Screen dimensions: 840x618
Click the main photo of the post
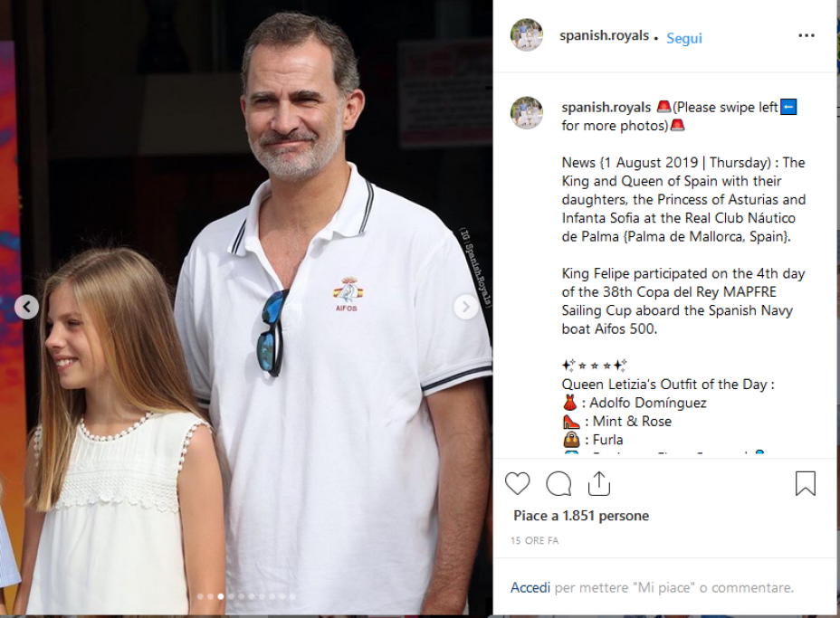[x=246, y=308]
